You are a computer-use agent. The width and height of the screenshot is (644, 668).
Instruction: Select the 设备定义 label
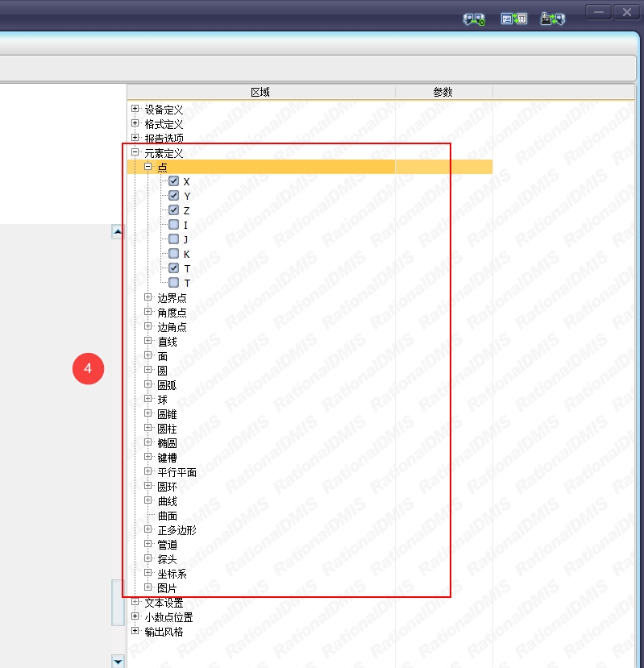[x=164, y=110]
